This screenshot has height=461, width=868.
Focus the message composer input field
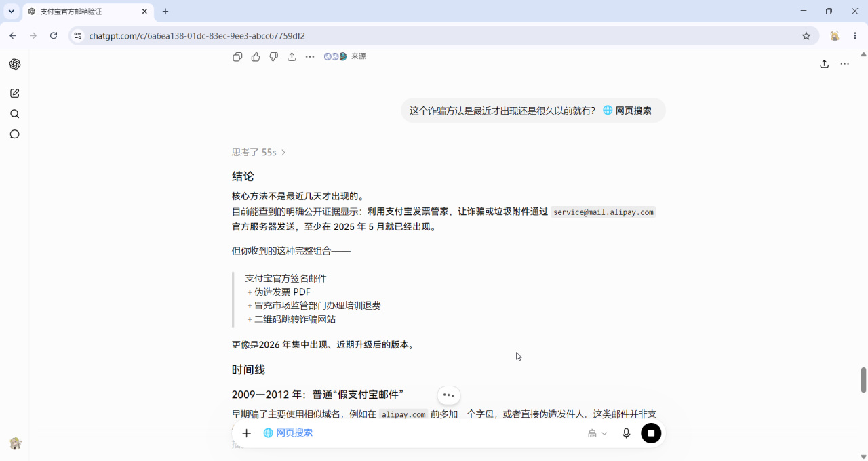coord(448,433)
